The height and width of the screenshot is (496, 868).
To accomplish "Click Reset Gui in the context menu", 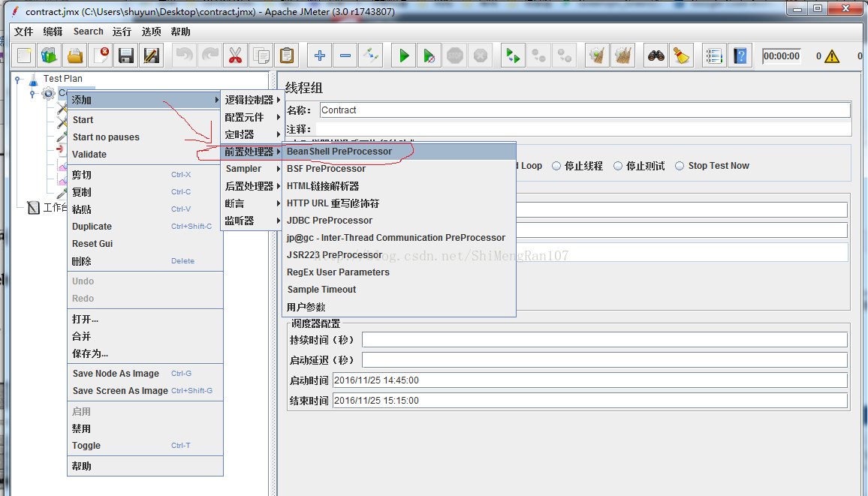I will (144, 243).
